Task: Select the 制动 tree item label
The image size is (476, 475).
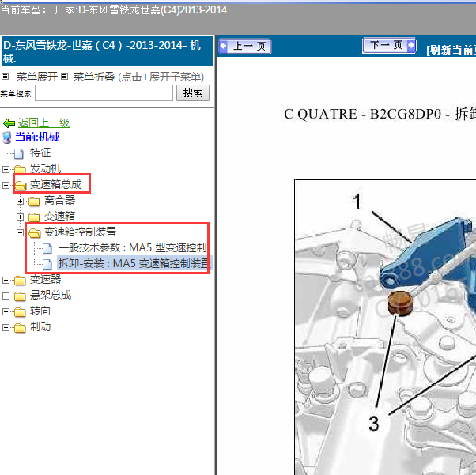Action: [40, 326]
